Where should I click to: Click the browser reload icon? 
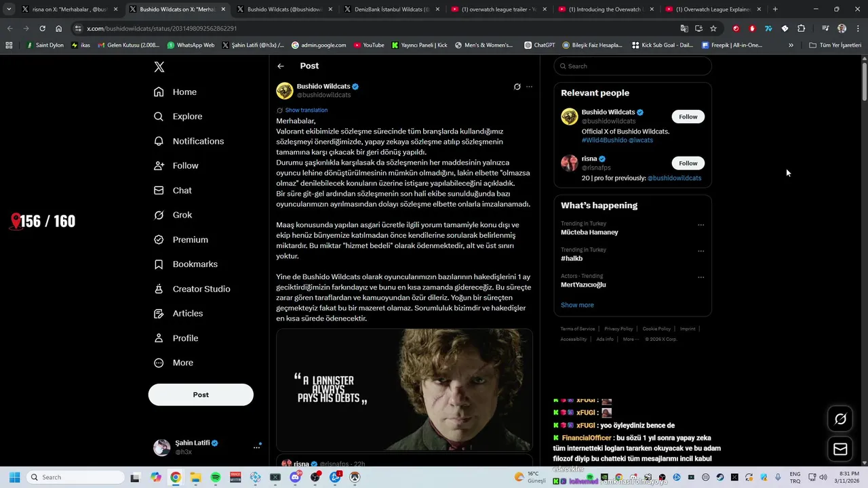[x=42, y=28]
